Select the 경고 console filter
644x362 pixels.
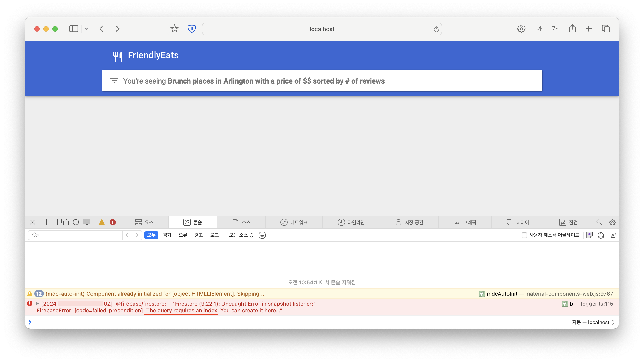tap(199, 235)
